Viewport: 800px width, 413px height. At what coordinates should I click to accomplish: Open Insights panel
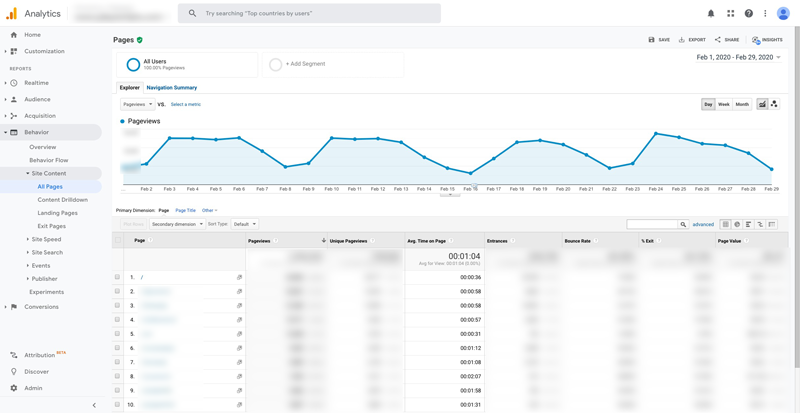pos(767,40)
